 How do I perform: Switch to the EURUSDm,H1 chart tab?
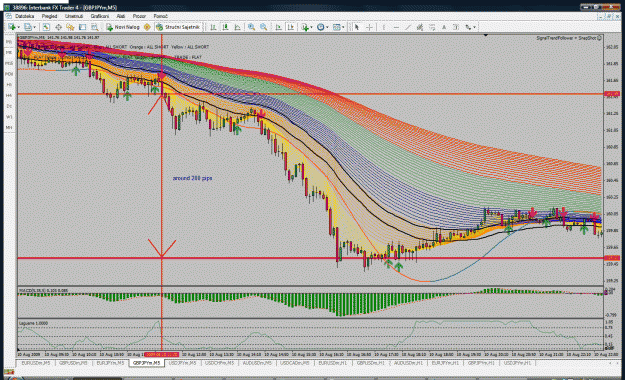332,363
